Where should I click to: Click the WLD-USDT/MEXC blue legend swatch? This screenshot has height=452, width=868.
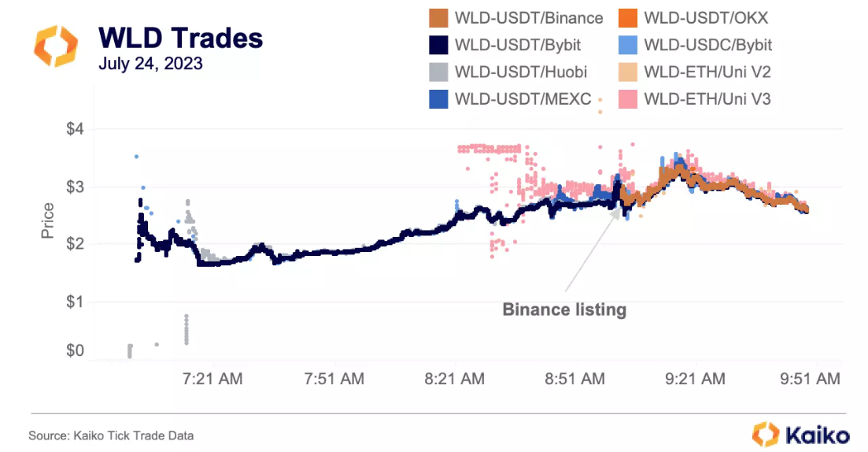point(437,99)
